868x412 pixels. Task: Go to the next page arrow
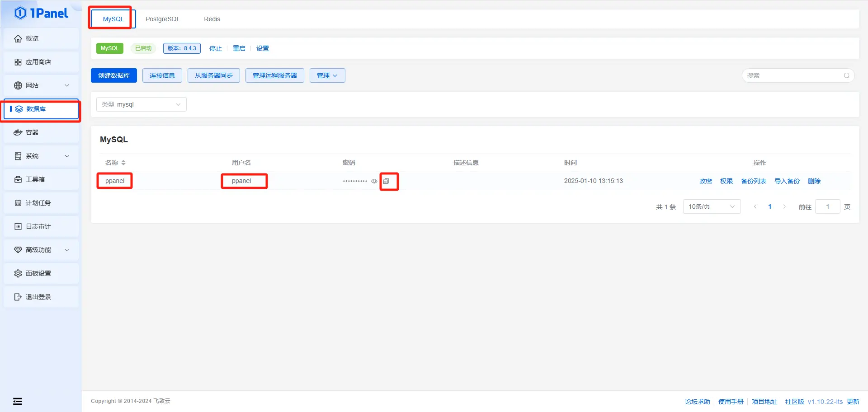pos(784,206)
